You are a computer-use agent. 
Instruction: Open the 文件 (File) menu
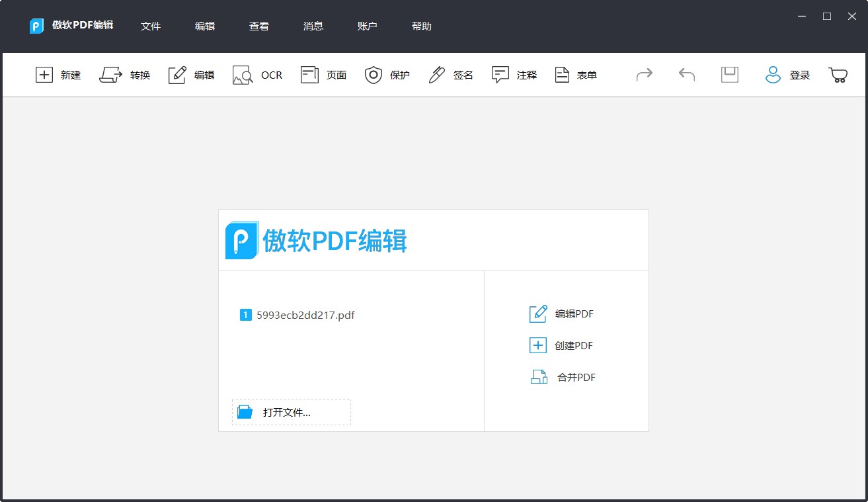[x=151, y=26]
